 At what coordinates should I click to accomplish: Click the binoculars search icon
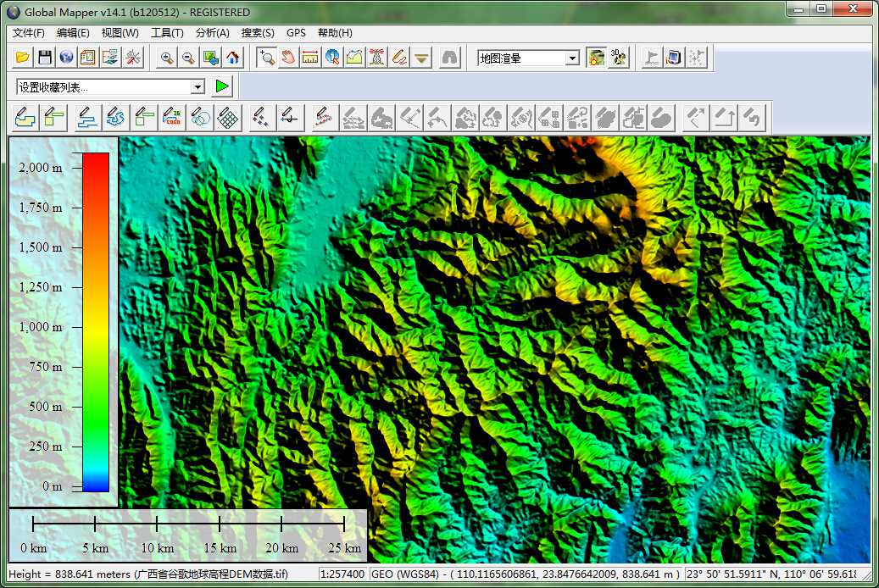click(449, 57)
